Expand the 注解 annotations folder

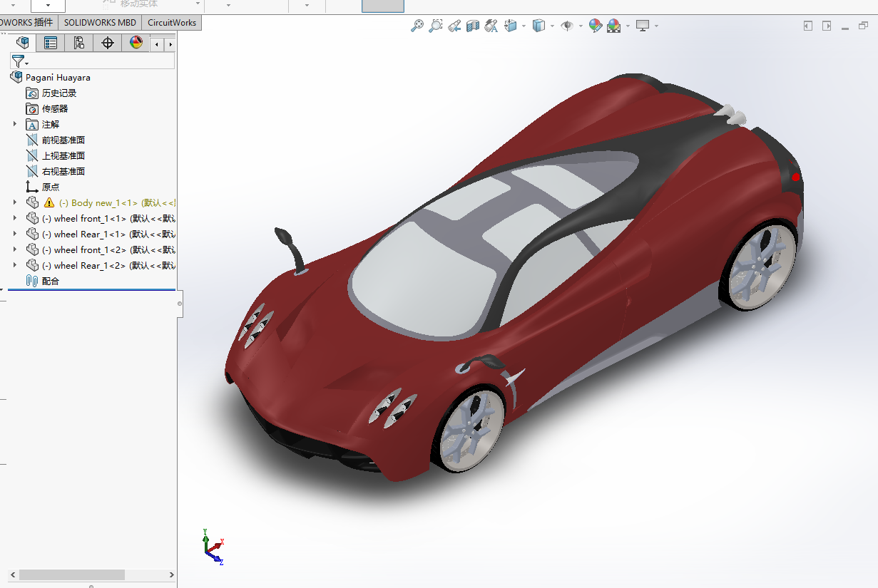[x=16, y=124]
